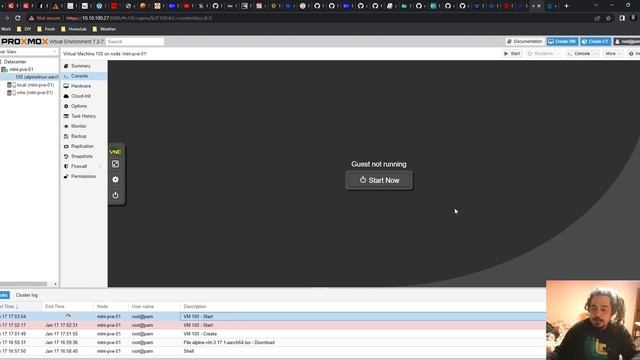
Task: Click the noVNC logo handle
Action: (x=116, y=152)
